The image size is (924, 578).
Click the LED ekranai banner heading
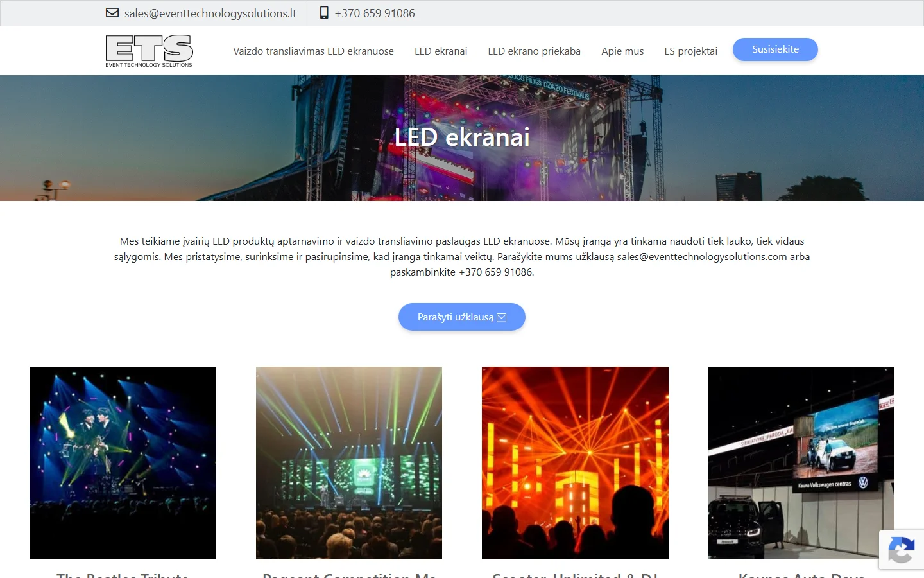(x=462, y=137)
